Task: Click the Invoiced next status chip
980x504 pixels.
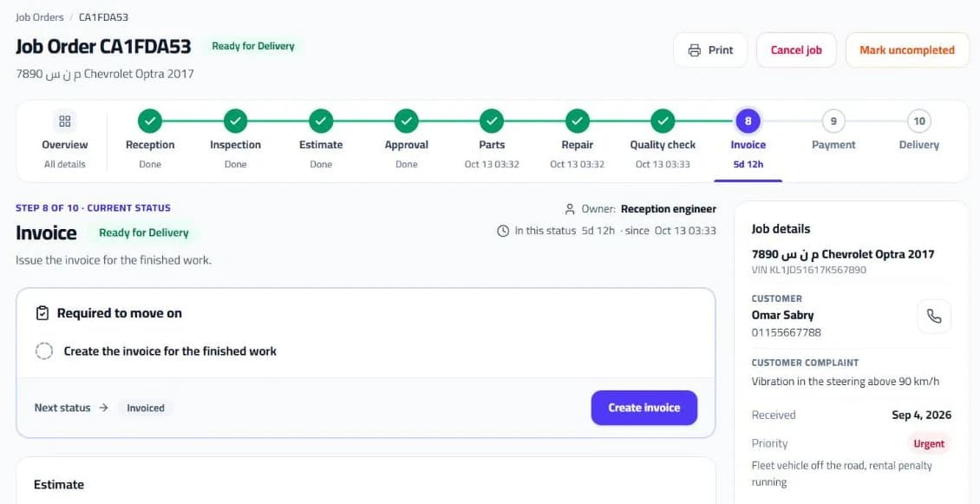Action: click(x=146, y=408)
